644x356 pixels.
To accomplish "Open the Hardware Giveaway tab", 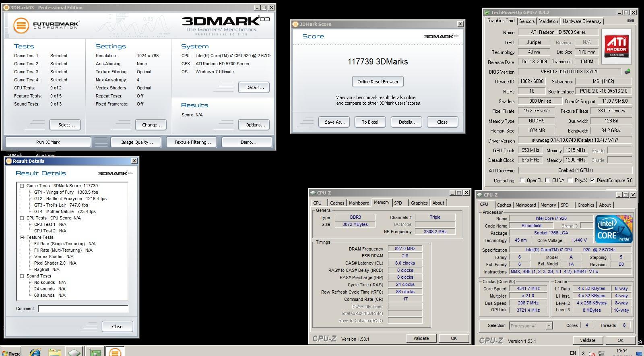I will (x=582, y=21).
